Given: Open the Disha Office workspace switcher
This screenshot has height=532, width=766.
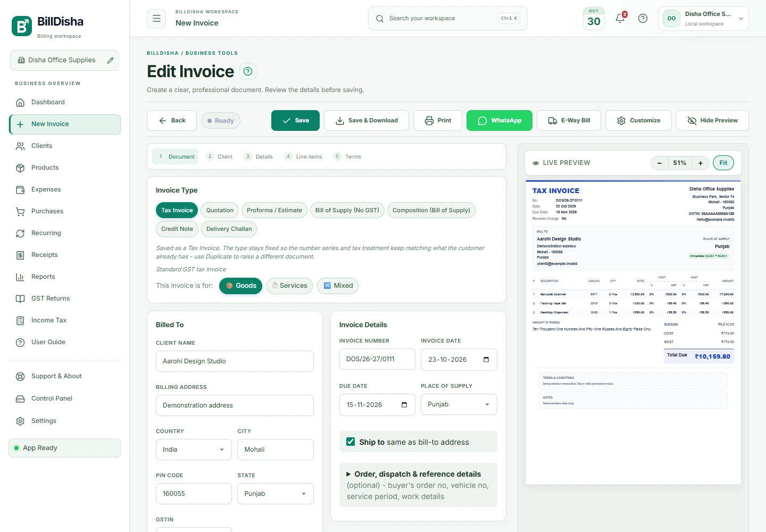Looking at the screenshot, I should 703,19.
